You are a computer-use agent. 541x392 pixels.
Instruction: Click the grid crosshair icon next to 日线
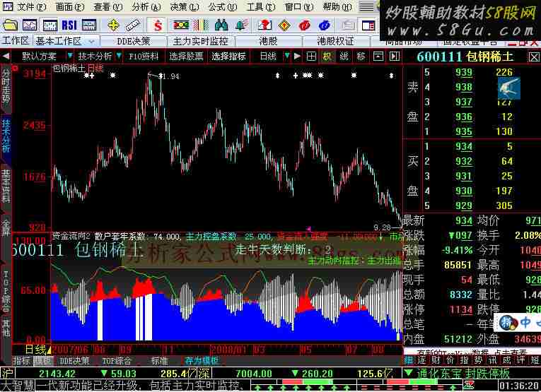[311, 56]
